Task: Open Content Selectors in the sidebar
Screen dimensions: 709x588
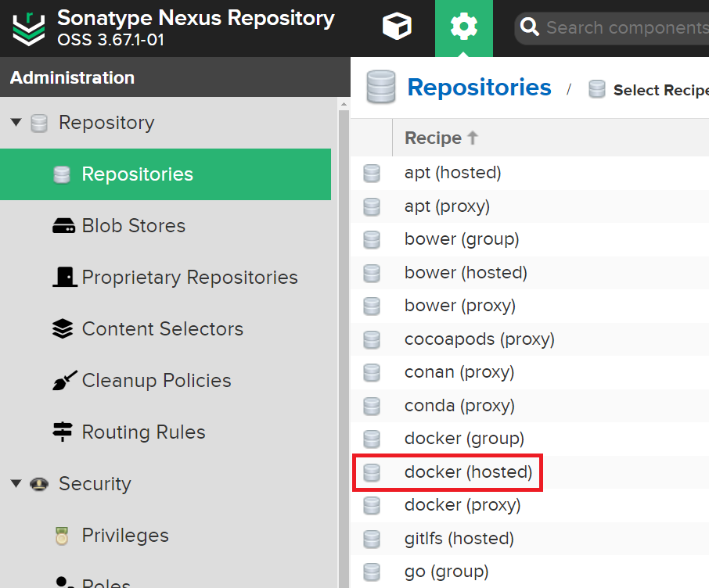Action: coord(162,328)
